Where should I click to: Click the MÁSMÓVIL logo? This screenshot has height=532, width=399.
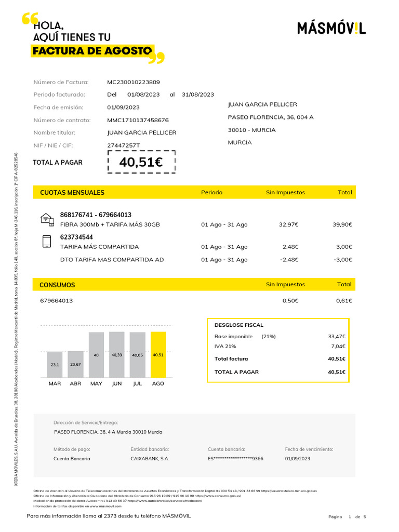pyautogui.click(x=331, y=28)
